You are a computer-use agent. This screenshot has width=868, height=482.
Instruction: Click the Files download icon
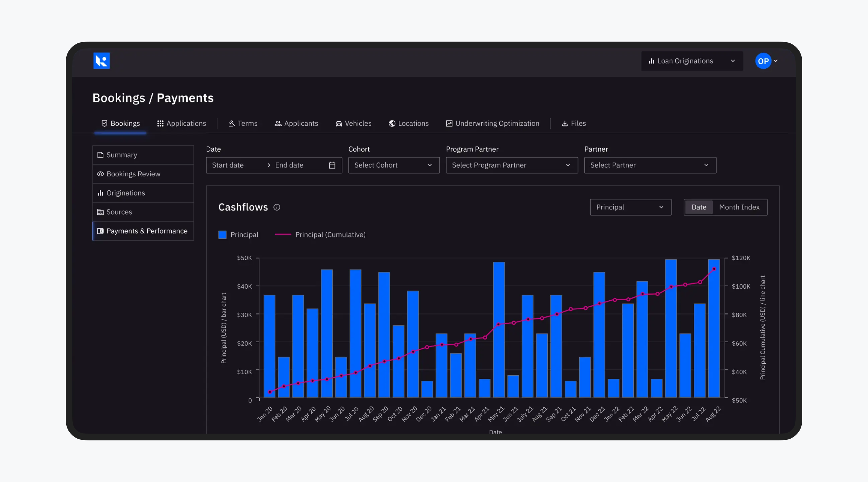[x=565, y=123]
